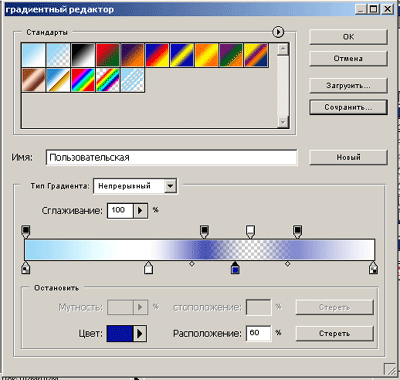Select the transparent stripes gradient preset
400x380 pixels.
(132, 80)
